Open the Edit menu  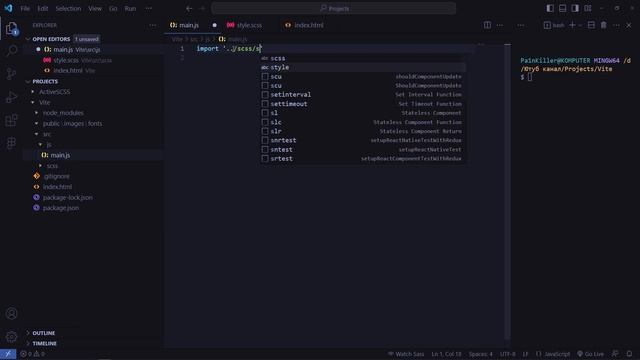pos(42,8)
